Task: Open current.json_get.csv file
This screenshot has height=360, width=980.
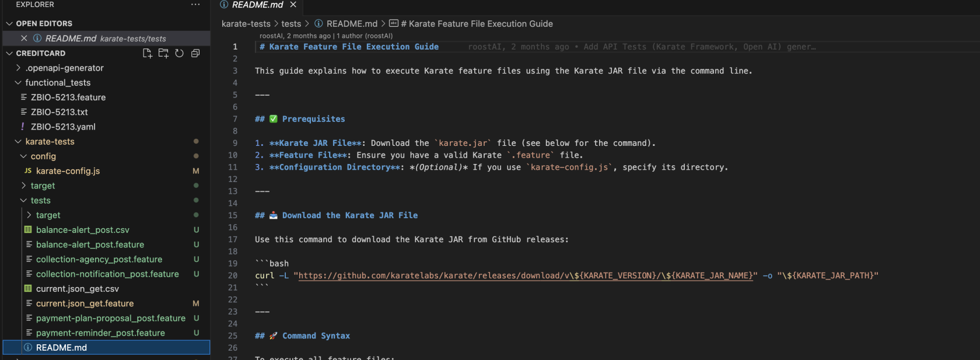Action: [x=78, y=289]
